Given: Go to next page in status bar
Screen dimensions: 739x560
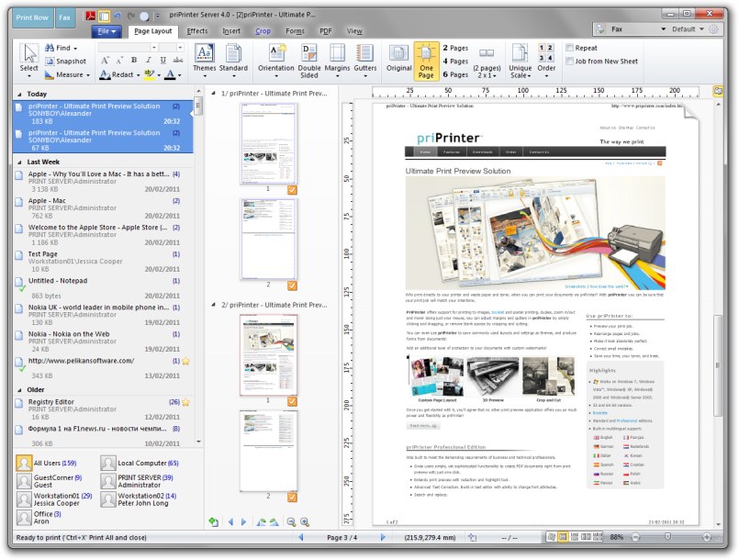Looking at the screenshot, I should 382,537.
